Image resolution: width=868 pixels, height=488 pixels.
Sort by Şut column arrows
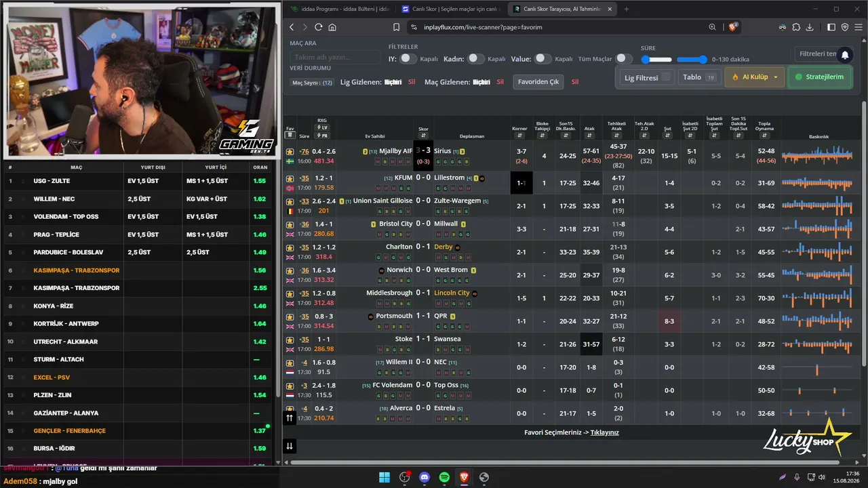[x=669, y=136]
